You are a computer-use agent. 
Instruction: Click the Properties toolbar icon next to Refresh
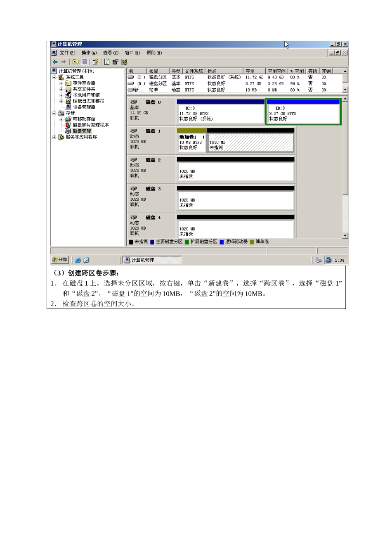pos(115,62)
